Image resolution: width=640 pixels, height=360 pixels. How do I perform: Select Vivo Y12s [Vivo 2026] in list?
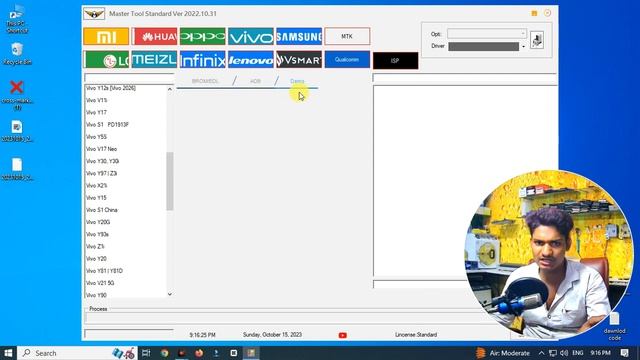(x=111, y=88)
